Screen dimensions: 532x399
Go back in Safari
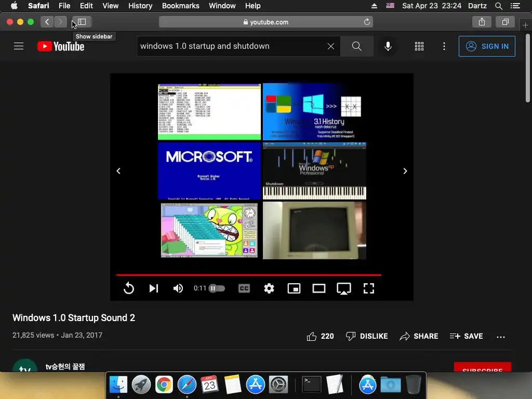click(x=47, y=22)
